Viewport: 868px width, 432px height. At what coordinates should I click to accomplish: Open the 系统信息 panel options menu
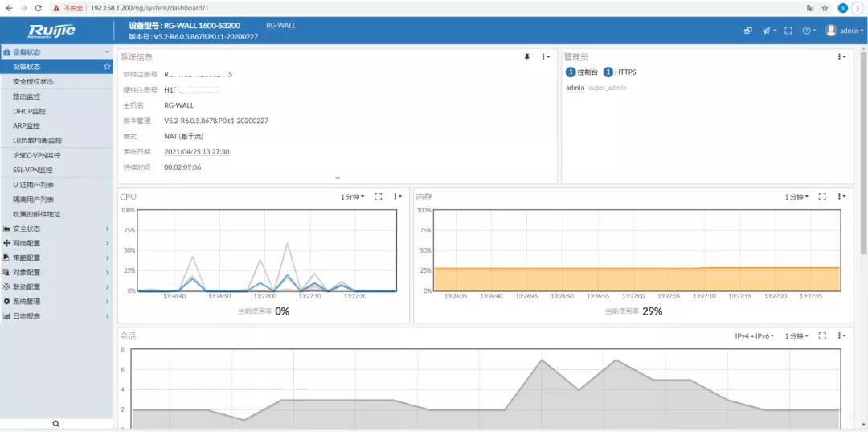pyautogui.click(x=546, y=57)
